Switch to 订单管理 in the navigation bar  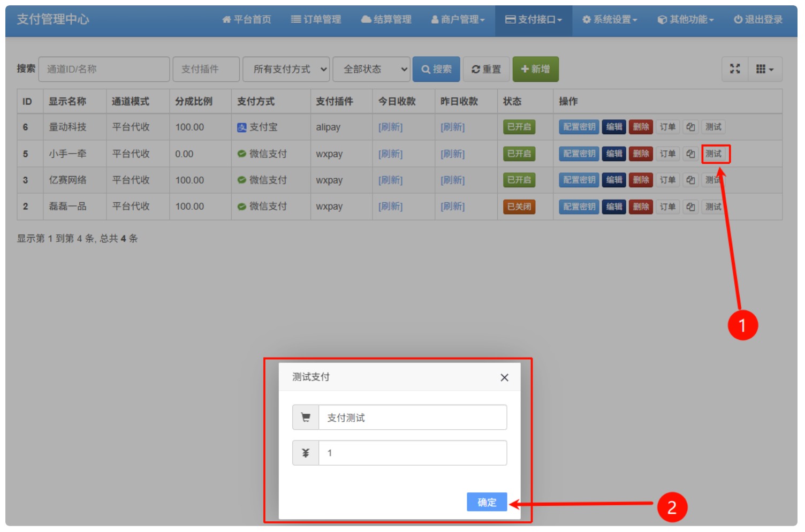(x=316, y=20)
